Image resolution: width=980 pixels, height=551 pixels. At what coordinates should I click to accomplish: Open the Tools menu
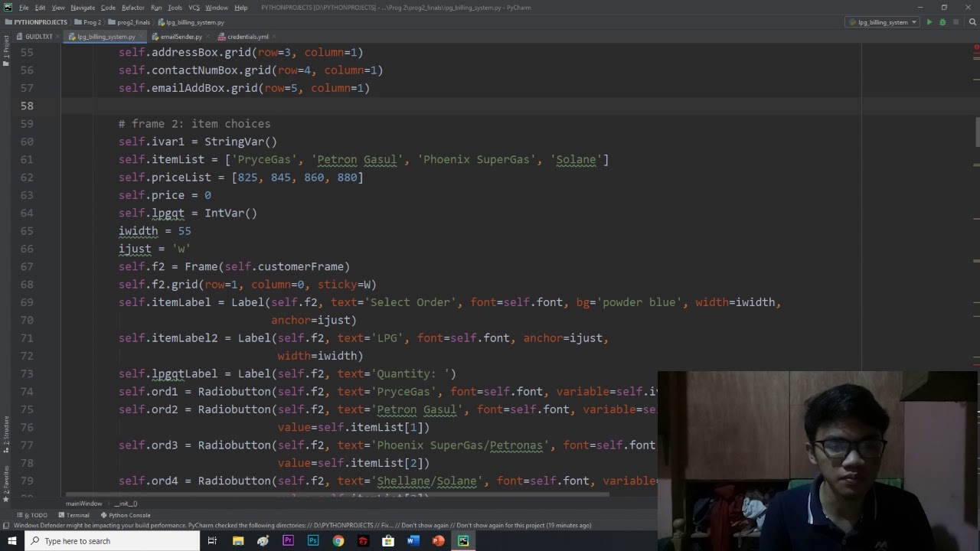(175, 8)
